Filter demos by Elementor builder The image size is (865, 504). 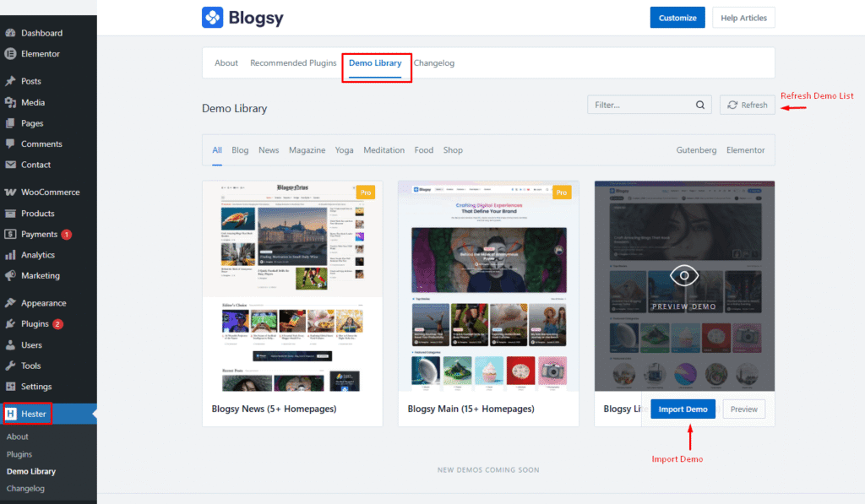point(745,150)
